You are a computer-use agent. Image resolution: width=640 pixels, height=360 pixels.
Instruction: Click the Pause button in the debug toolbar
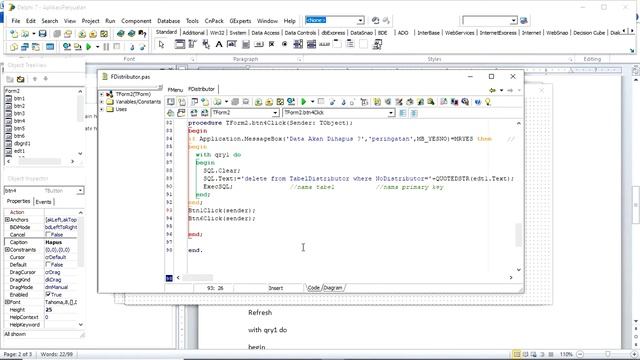pyautogui.click(x=106, y=47)
